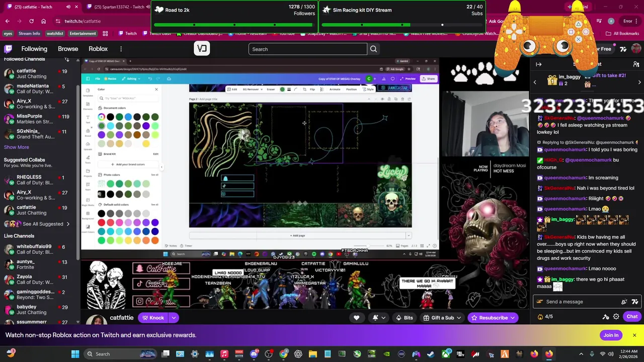Click Join In on Roblox banner
Viewport: 644px width, 362px height.
pos(611,335)
